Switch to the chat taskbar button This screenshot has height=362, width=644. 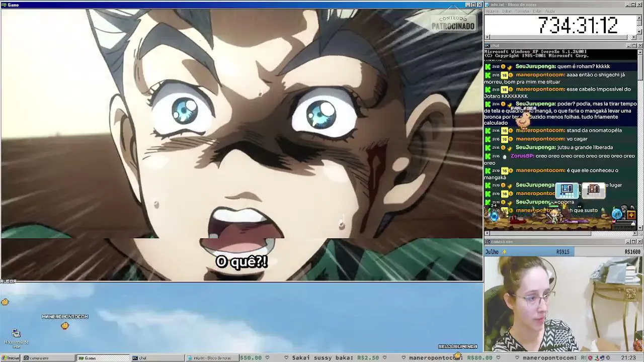(157, 358)
